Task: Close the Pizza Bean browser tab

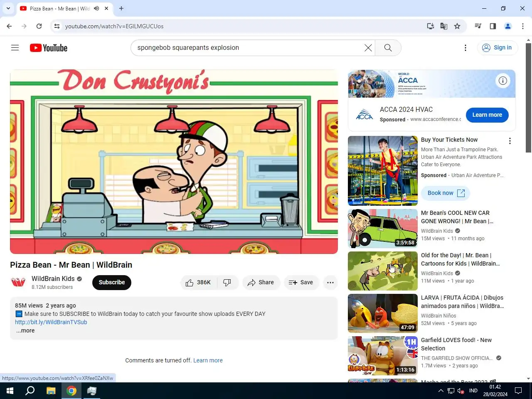Action: coord(106,8)
